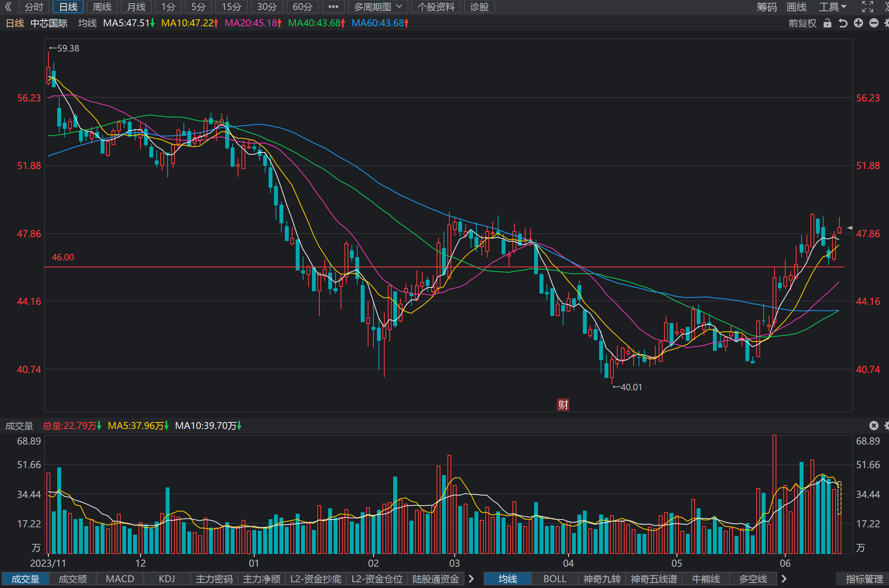This screenshot has height=588, width=889.
Task: Click the MA5:47.51 indicator label
Action: coord(129,23)
